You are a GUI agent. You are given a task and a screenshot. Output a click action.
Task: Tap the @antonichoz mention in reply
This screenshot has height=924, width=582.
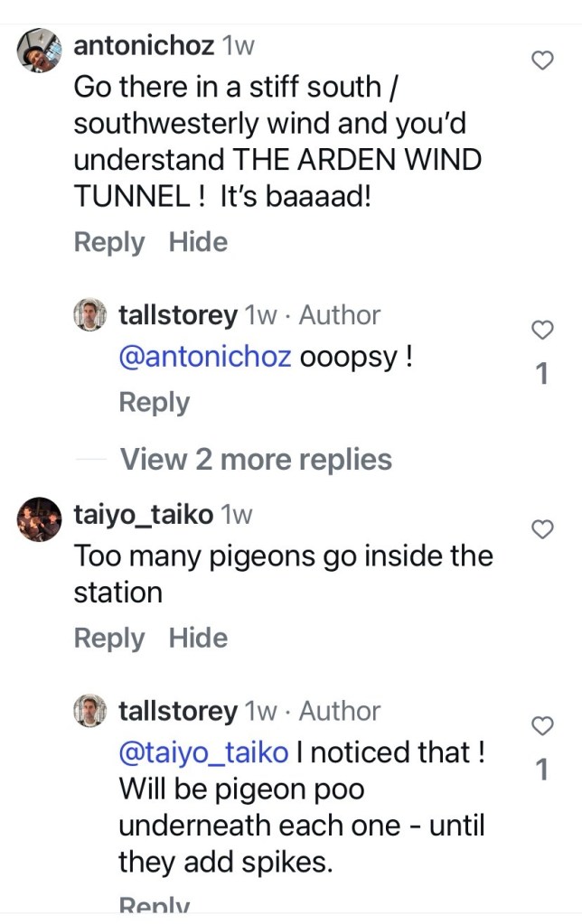click(204, 357)
